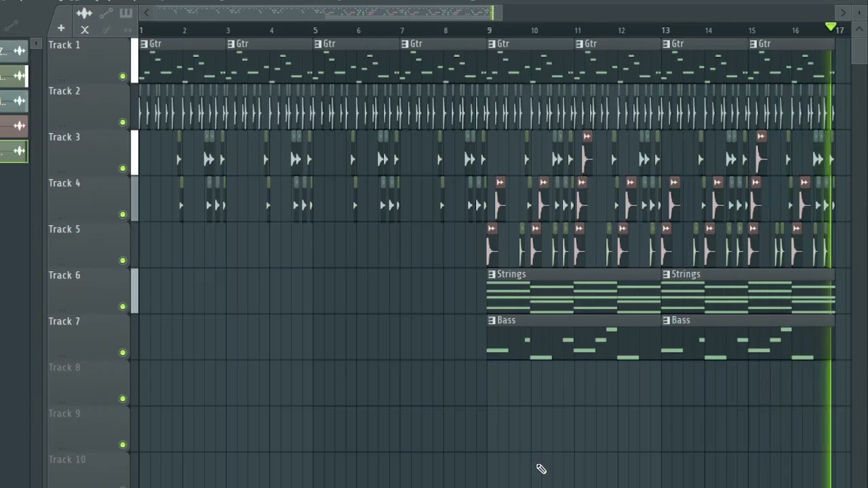Click bar 5 on the timeline ruler
This screenshot has width=868, height=488.
tap(315, 30)
